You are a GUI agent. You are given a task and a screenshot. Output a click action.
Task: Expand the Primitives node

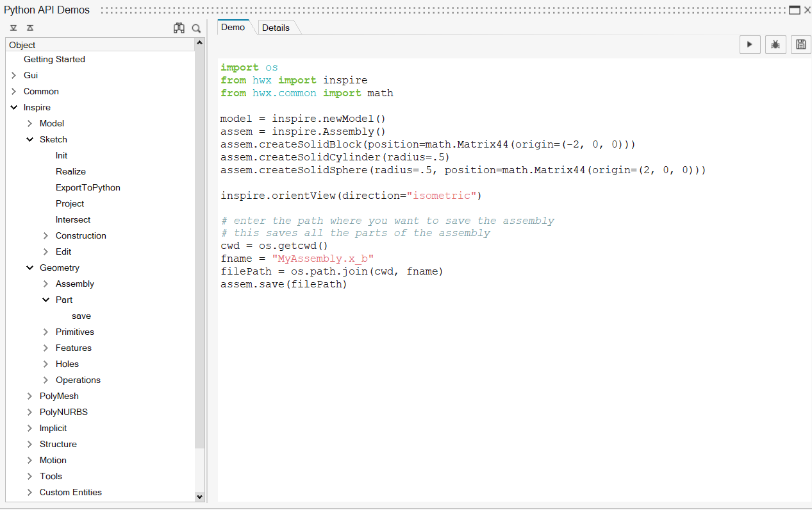click(46, 332)
